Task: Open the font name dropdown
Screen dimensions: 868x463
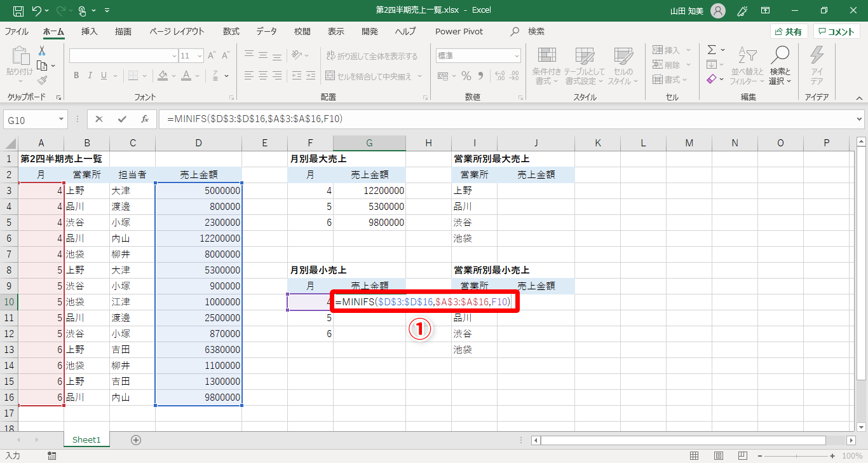Action: point(174,56)
